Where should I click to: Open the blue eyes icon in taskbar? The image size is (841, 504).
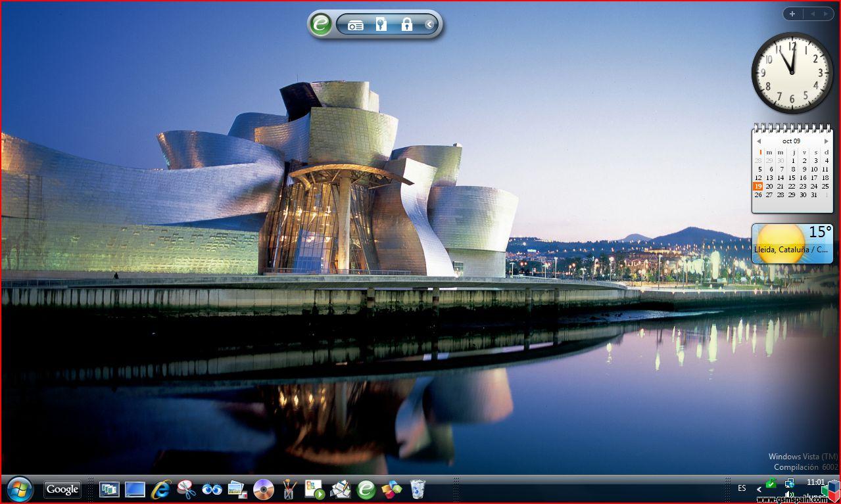click(212, 490)
